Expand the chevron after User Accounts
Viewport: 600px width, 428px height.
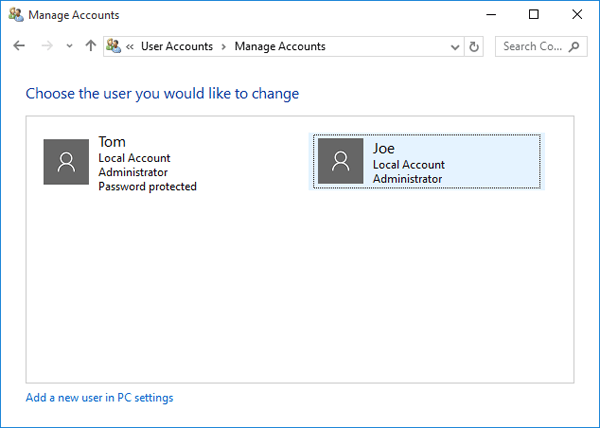(224, 46)
